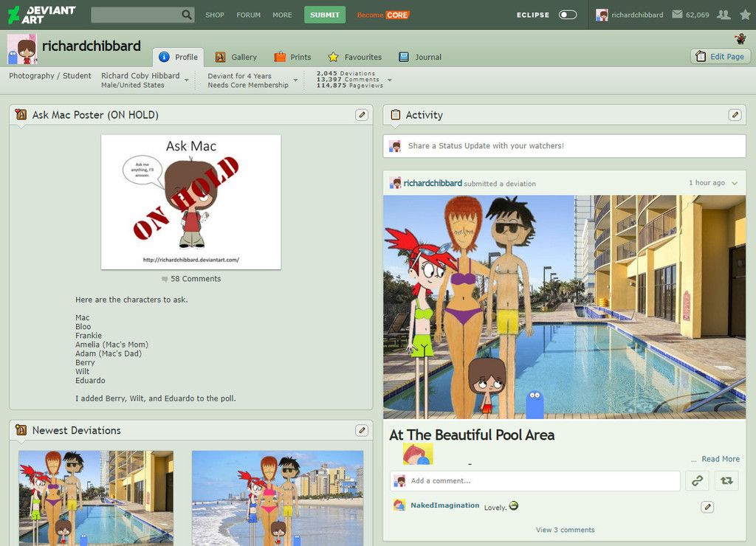This screenshot has height=546, width=756.
Task: Click the 62,069 notifications count
Action: tap(697, 15)
